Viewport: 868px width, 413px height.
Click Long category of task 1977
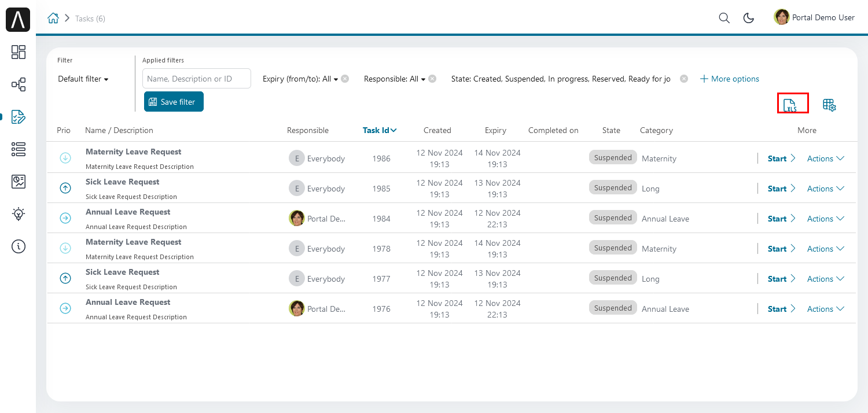[650, 279]
